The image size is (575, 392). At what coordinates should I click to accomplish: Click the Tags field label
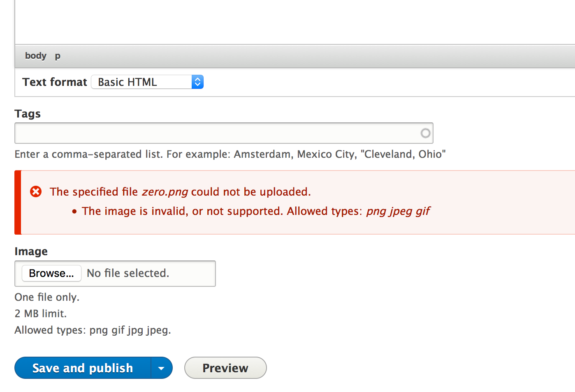coord(28,114)
